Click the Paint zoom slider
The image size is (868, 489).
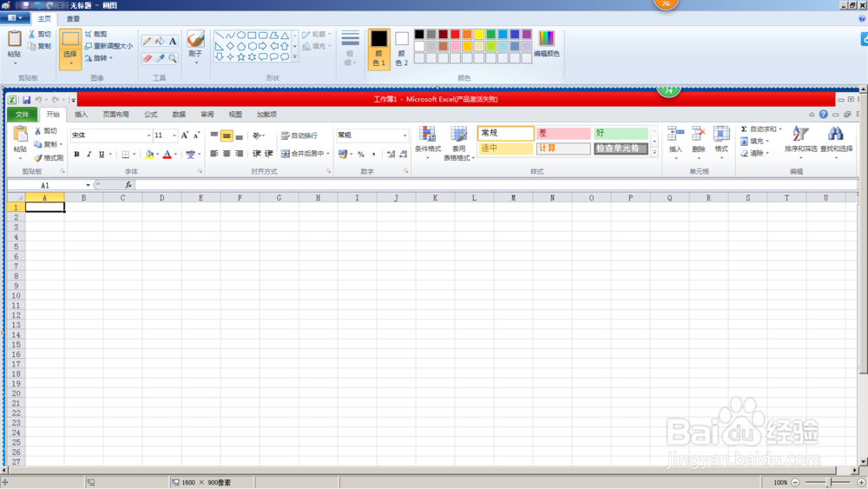[828, 482]
